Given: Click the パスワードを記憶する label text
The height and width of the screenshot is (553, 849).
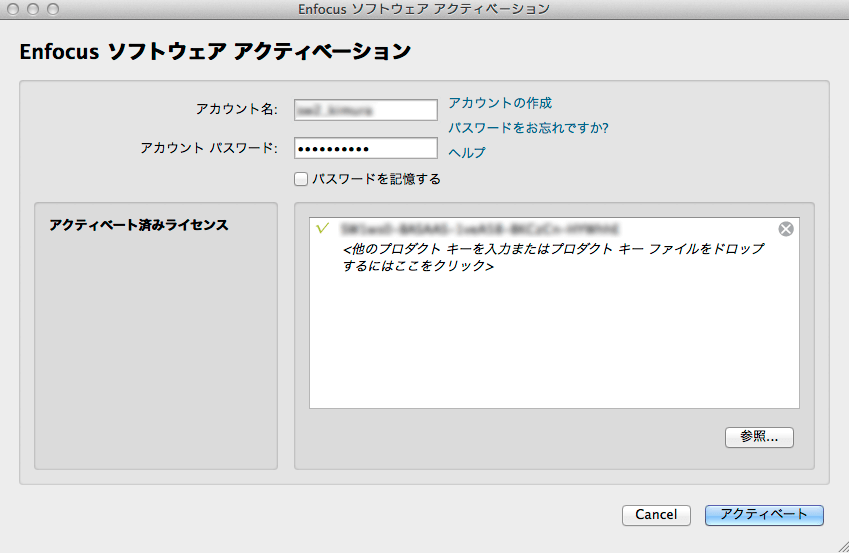Looking at the screenshot, I should point(376,179).
